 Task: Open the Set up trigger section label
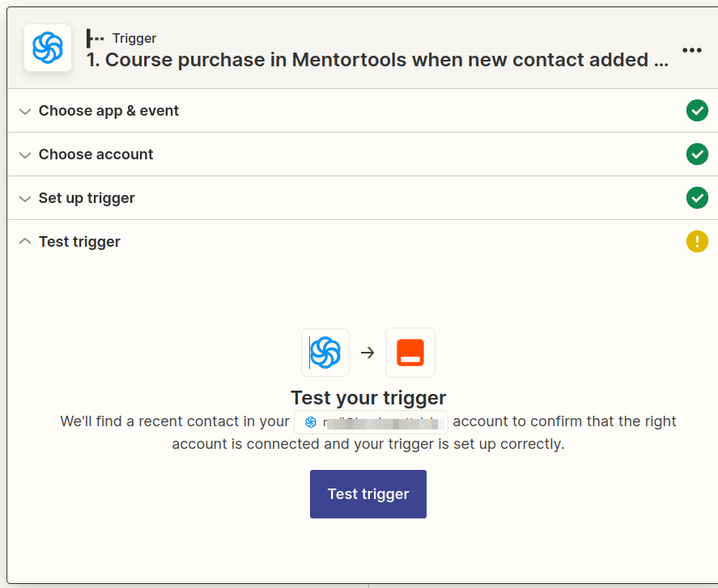click(87, 198)
